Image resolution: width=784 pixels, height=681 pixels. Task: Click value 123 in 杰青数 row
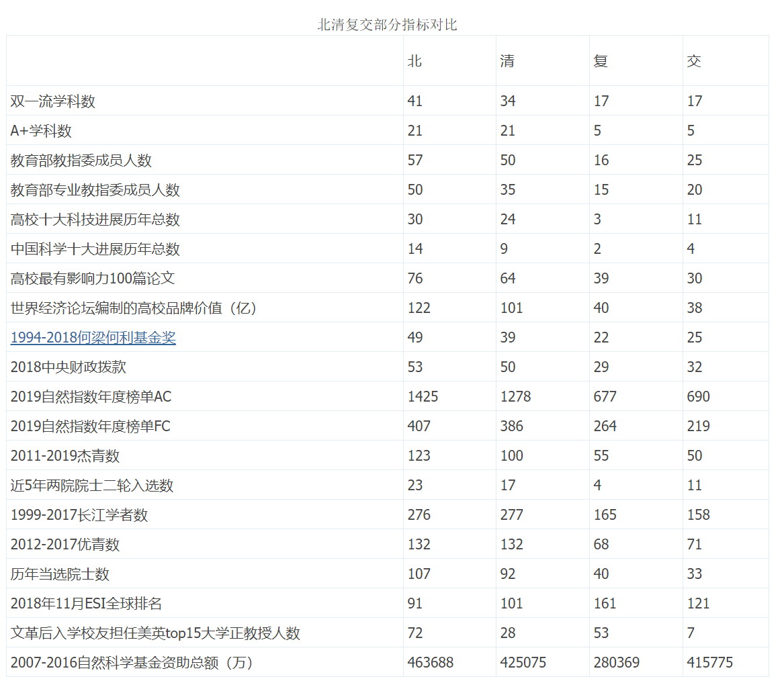click(x=419, y=455)
